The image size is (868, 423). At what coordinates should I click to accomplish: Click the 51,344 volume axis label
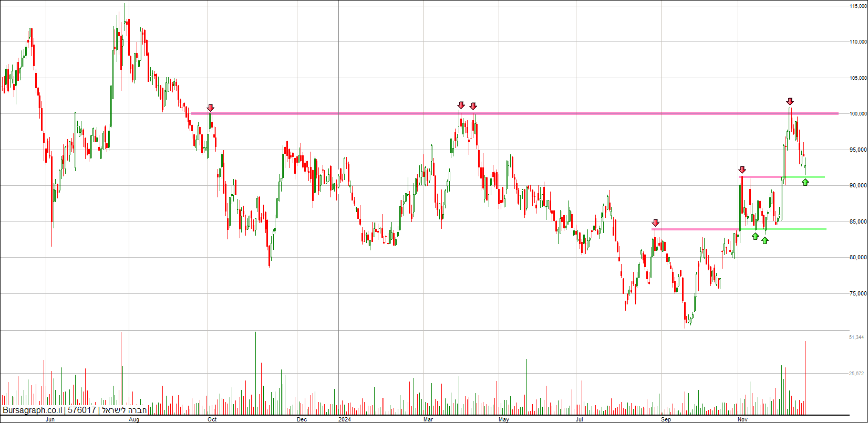856,337
